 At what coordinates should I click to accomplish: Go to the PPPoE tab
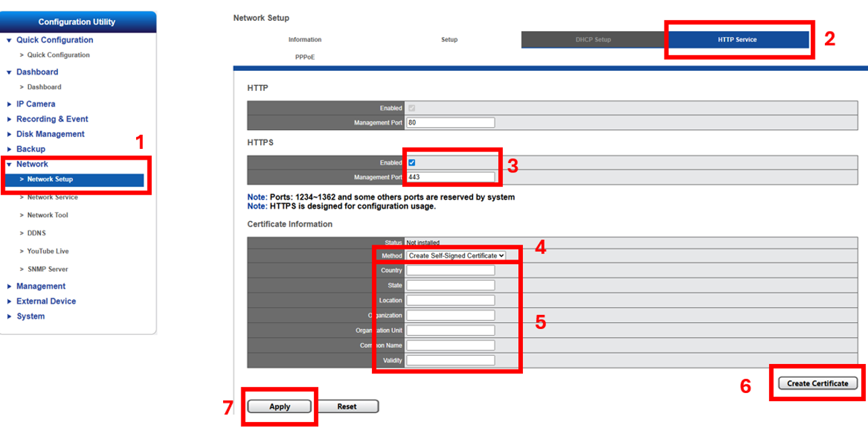(x=305, y=57)
